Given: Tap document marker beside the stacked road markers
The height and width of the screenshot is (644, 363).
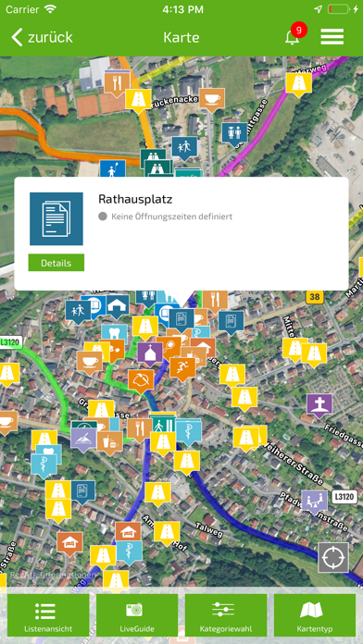Looking at the screenshot, I should tap(82, 491).
